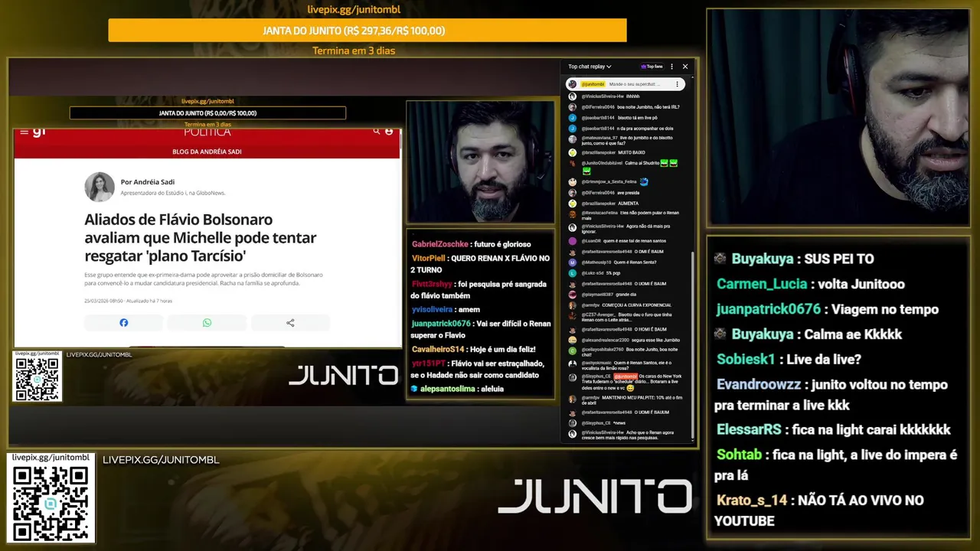The image size is (980, 551).
Task: Click the chat replay scrollbar
Action: click(692, 346)
